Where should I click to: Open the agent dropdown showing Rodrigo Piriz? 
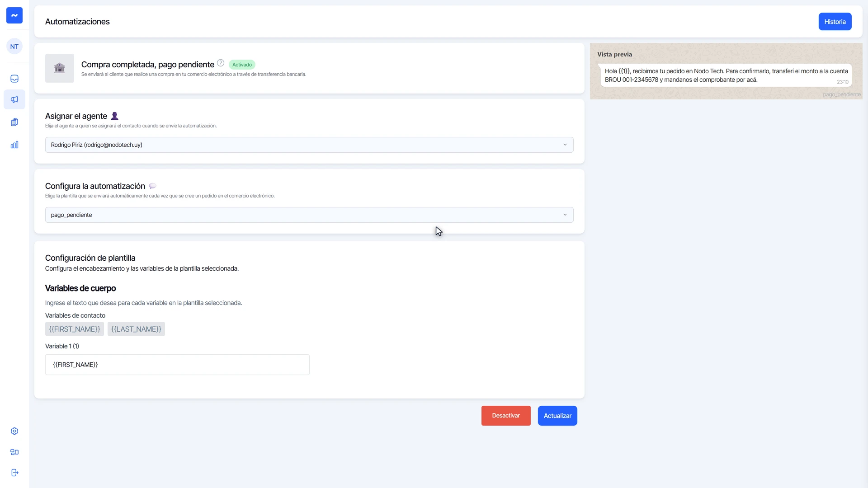309,145
